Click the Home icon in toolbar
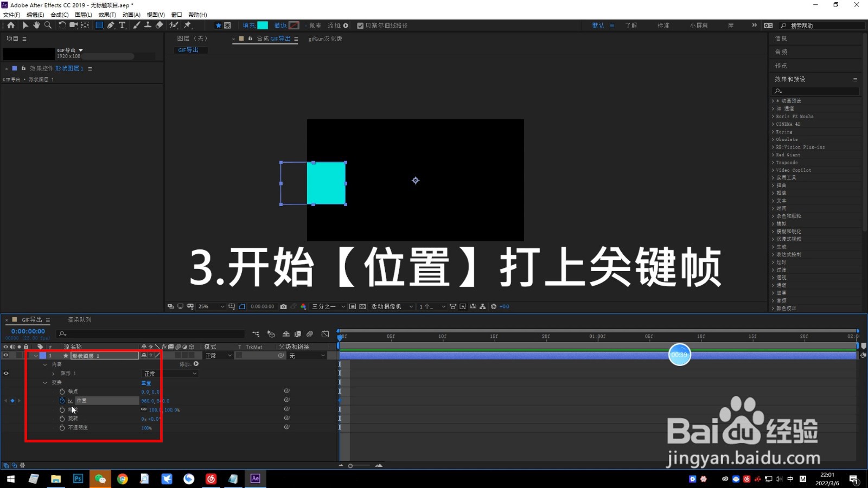868x488 pixels. [11, 25]
